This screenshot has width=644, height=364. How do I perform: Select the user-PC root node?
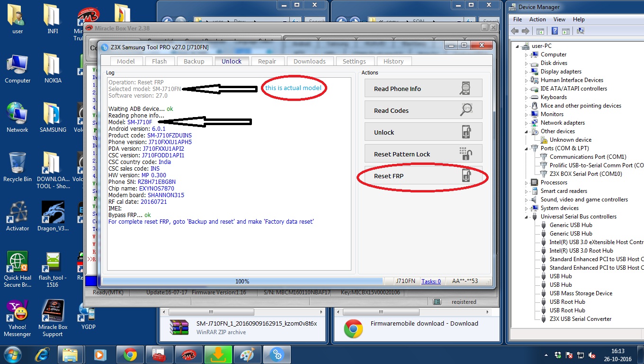pos(541,46)
